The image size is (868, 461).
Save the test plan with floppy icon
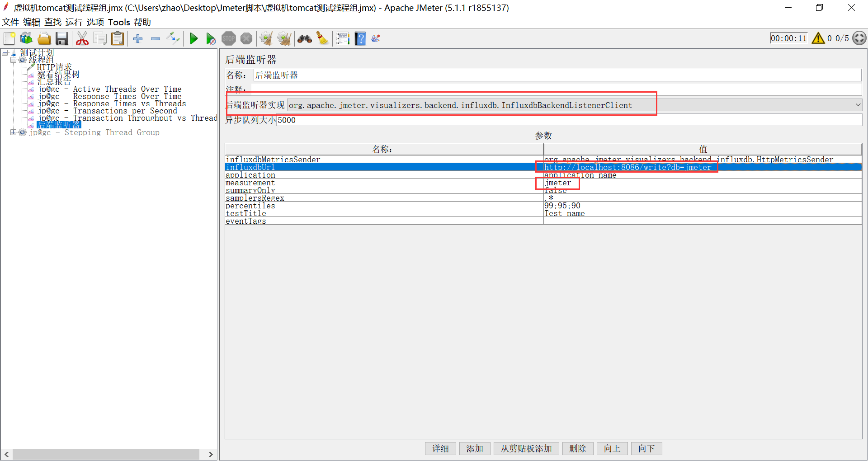tap(61, 39)
